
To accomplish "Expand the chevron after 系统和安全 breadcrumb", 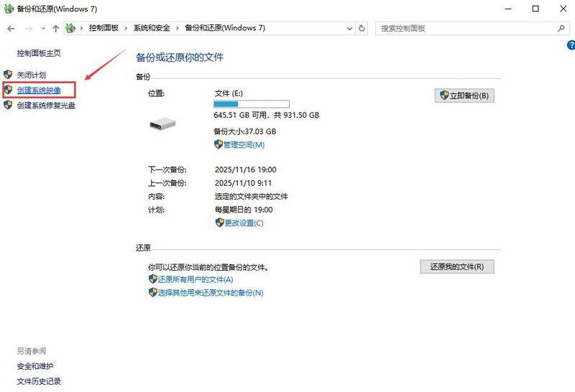I will 178,28.
